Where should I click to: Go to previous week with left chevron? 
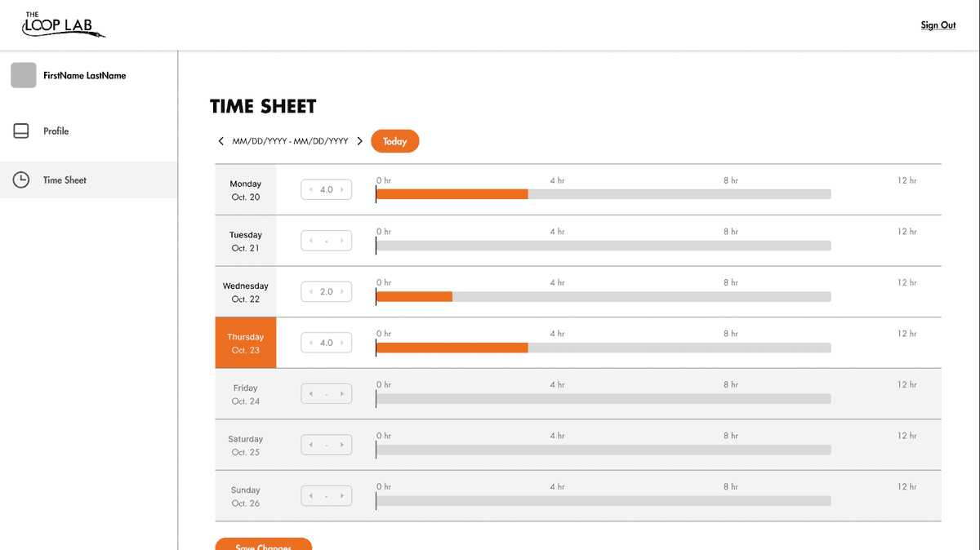pyautogui.click(x=220, y=141)
